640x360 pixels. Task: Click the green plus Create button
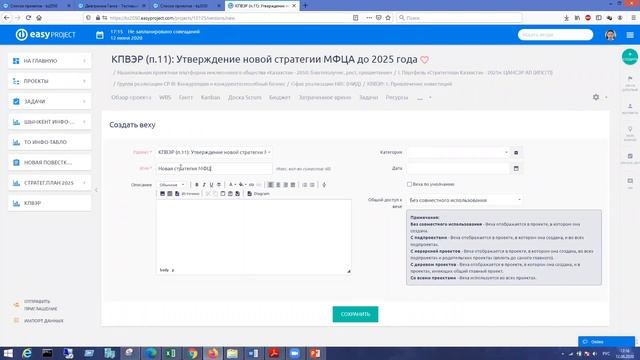point(630,57)
